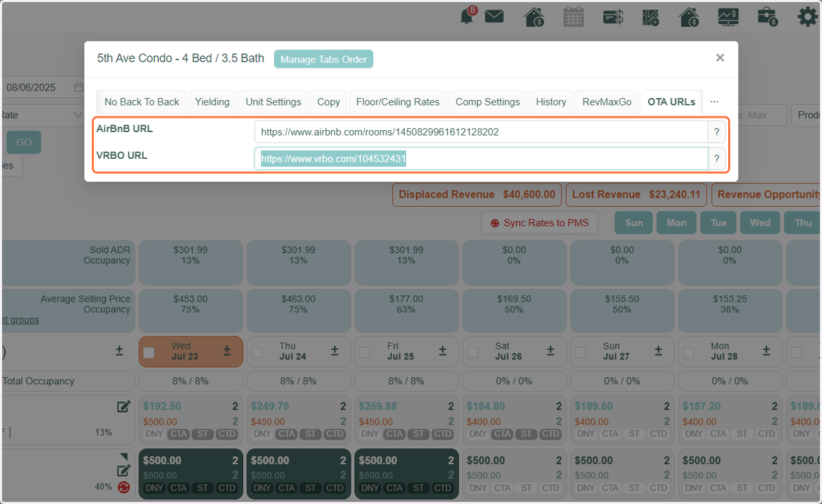Open the mail envelope icon
Viewport: 822px width, 504px height.
click(x=494, y=16)
